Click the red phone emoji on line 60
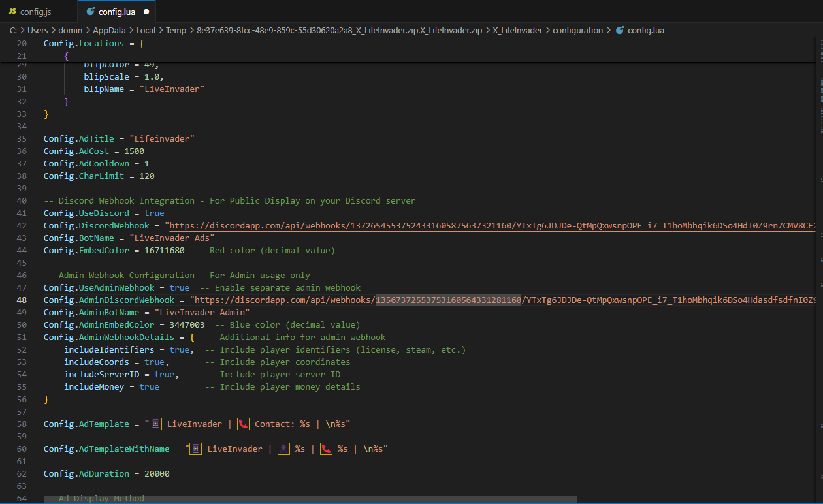823x504 pixels. 326,449
